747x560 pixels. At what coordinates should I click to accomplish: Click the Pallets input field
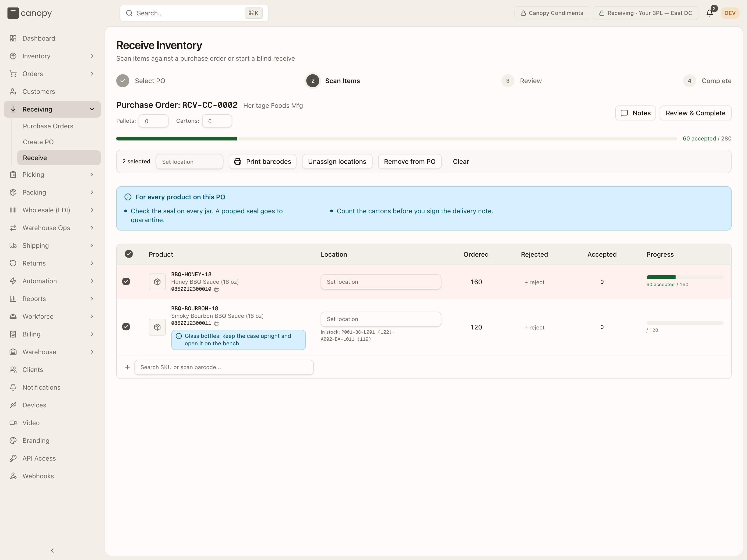[x=154, y=121]
